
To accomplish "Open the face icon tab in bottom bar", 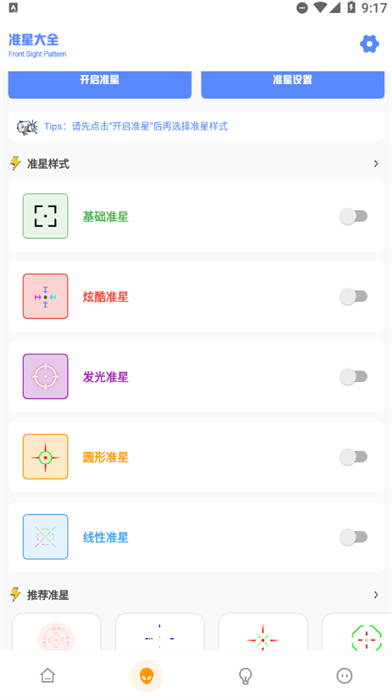I will (344, 676).
